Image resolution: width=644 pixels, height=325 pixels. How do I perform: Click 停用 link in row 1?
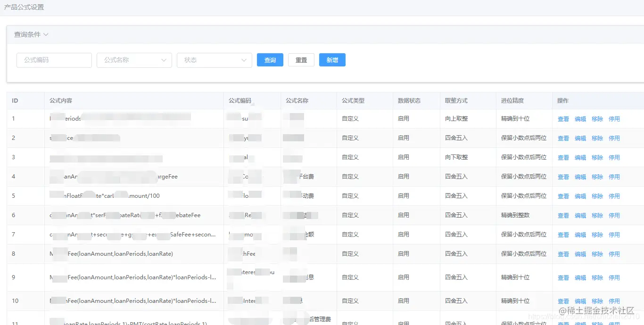[x=614, y=119]
